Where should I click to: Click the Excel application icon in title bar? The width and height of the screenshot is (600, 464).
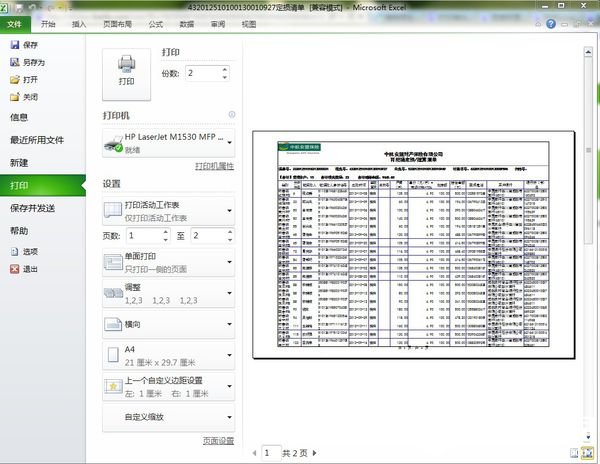(3, 7)
